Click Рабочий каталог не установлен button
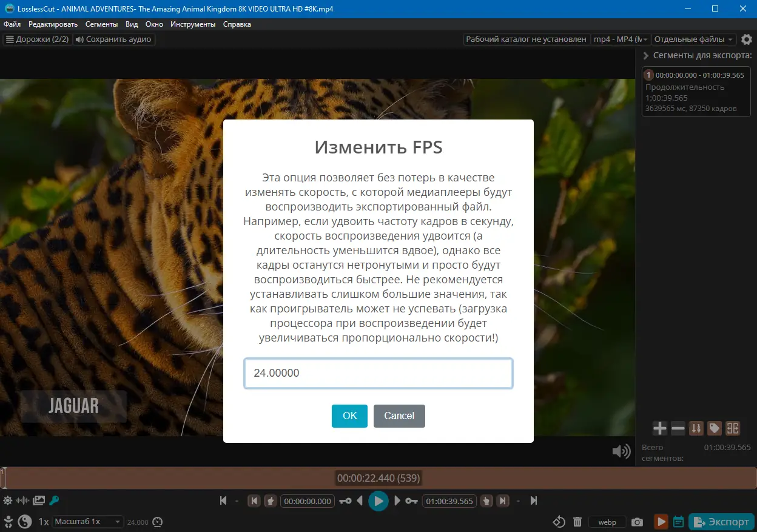The height and width of the screenshot is (532, 757). click(527, 39)
